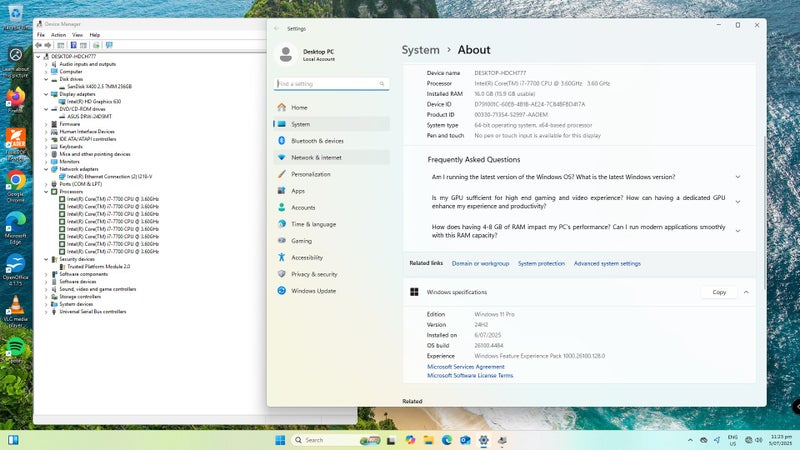Open the Action menu in Device Manager
The image size is (800, 450).
click(x=58, y=35)
